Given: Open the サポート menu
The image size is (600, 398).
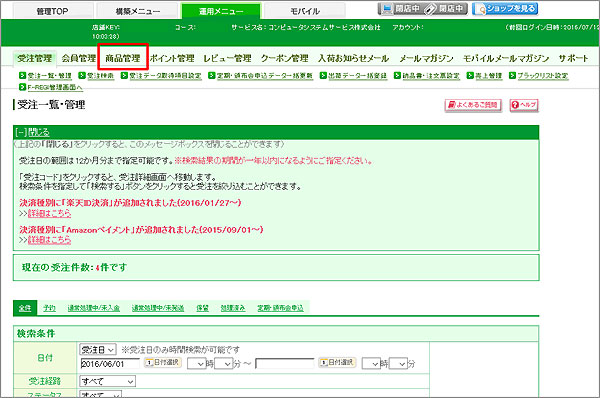Looking at the screenshot, I should pos(573,59).
